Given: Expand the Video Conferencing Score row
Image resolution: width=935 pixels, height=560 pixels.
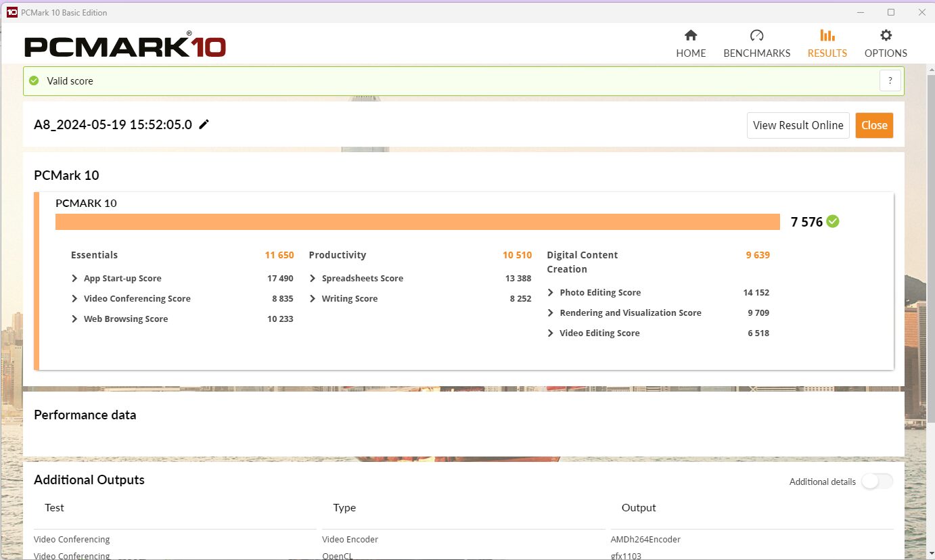Looking at the screenshot, I should coord(74,299).
